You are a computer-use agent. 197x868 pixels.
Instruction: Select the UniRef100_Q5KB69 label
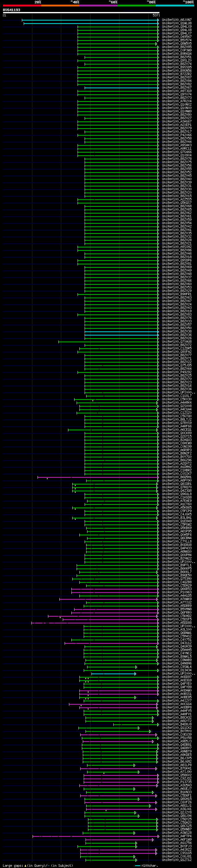(177, 528)
